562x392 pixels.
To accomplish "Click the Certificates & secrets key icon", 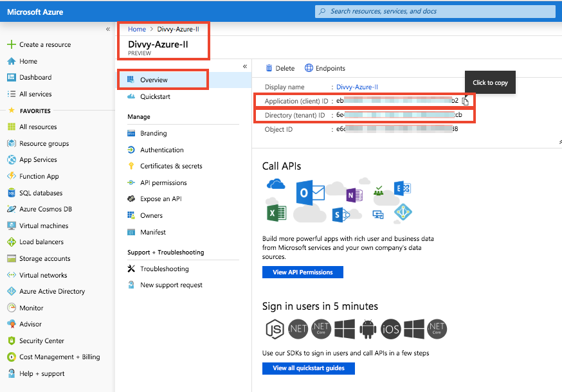I will (131, 166).
